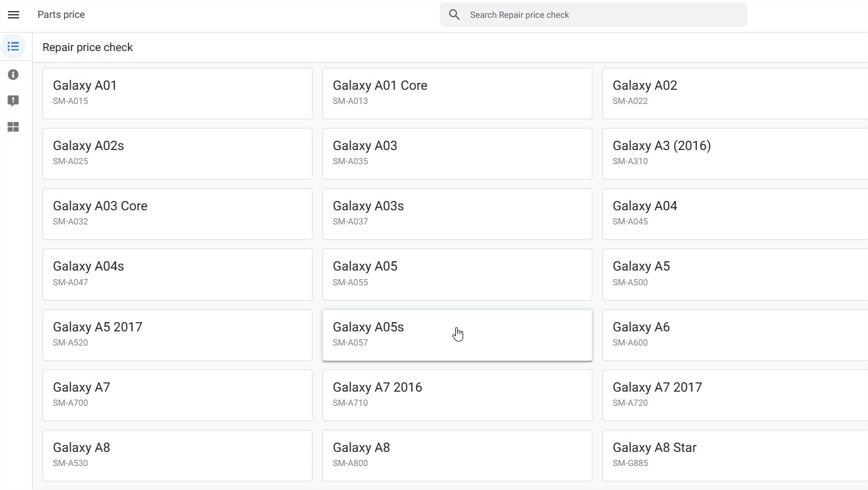Screen dimensions: 868x490
Task: Open the Galaxy A01 Core card
Action: (457, 93)
